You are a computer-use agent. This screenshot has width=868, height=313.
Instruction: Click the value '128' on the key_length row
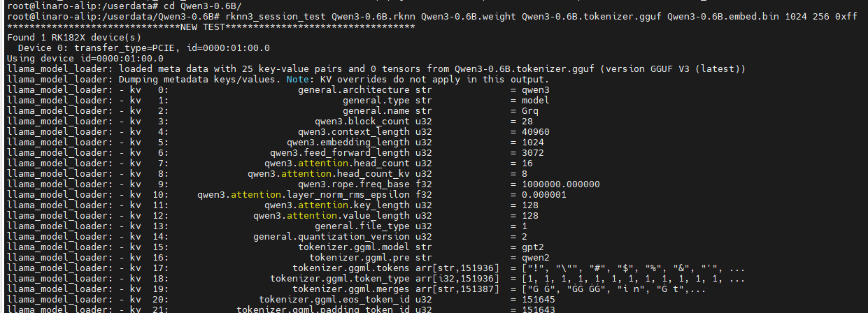(x=530, y=205)
